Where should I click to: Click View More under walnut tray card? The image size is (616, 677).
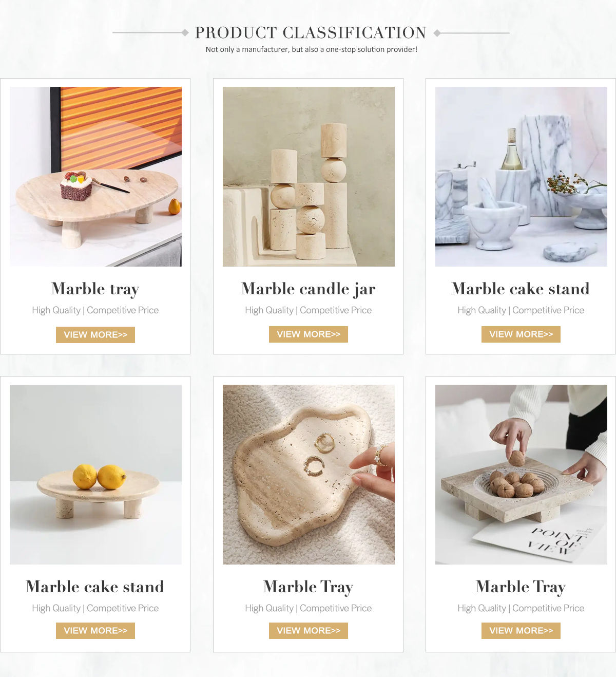point(521,631)
